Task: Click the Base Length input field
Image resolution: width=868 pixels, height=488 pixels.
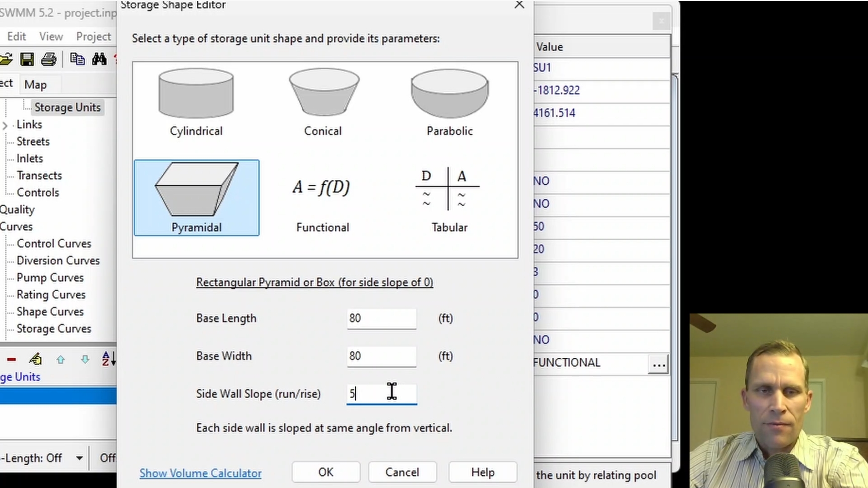Action: tap(382, 319)
